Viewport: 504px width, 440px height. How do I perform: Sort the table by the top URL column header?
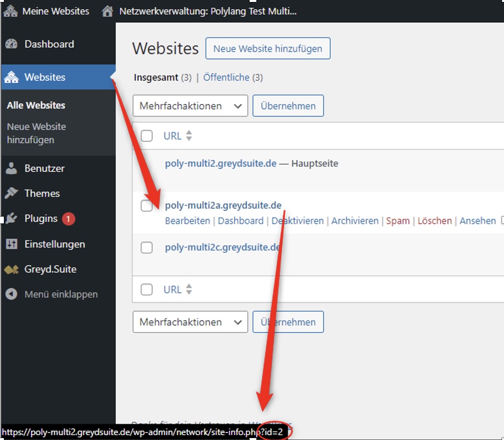pos(172,136)
